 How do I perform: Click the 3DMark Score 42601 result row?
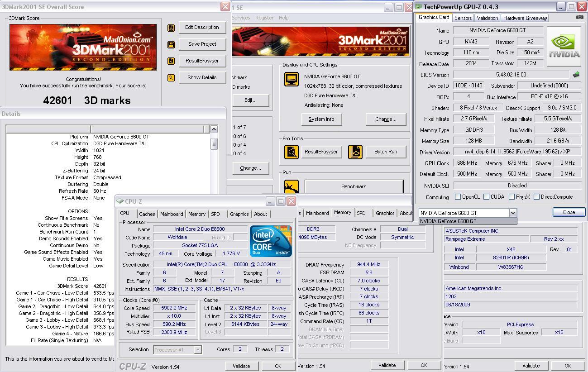[60, 286]
